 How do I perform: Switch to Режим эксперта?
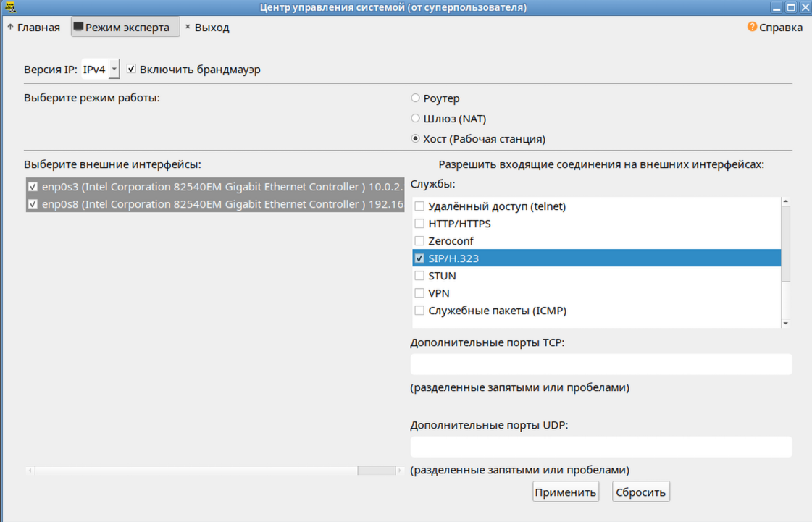[x=125, y=27]
